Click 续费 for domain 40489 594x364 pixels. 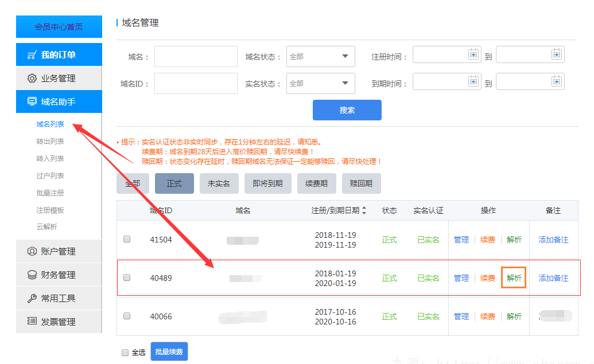click(x=488, y=278)
